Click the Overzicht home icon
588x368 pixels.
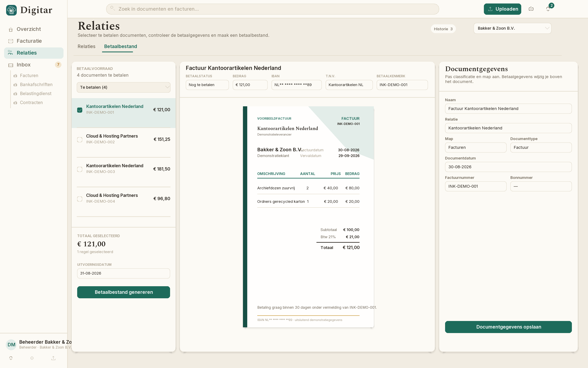point(11,29)
